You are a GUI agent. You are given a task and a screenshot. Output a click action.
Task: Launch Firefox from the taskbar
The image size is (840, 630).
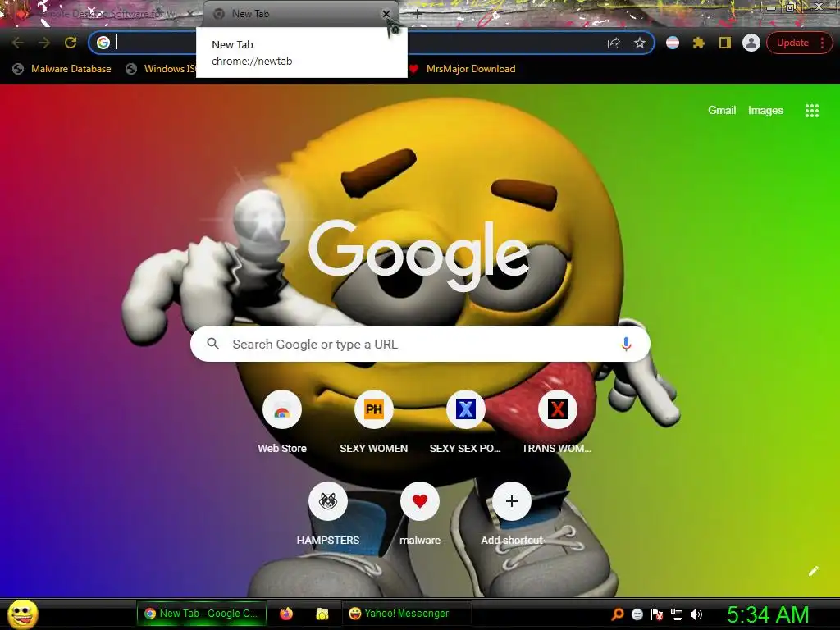(x=286, y=614)
